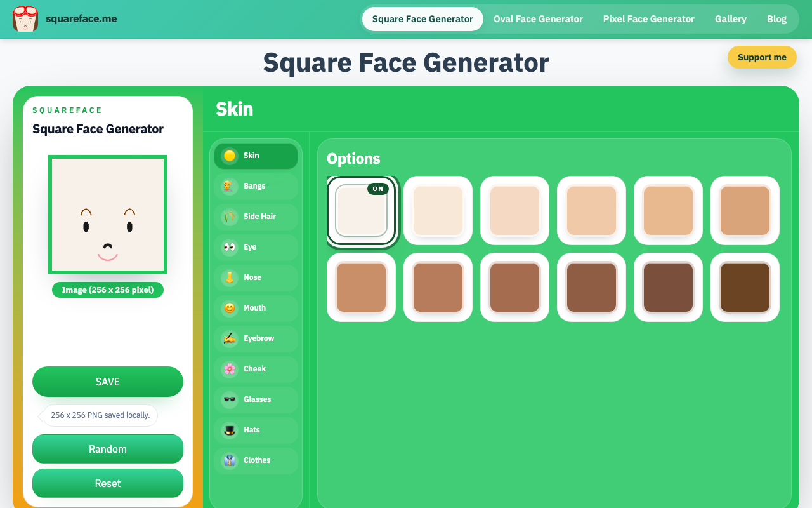Click the squareface.me logo face icon
812x508 pixels.
point(25,19)
